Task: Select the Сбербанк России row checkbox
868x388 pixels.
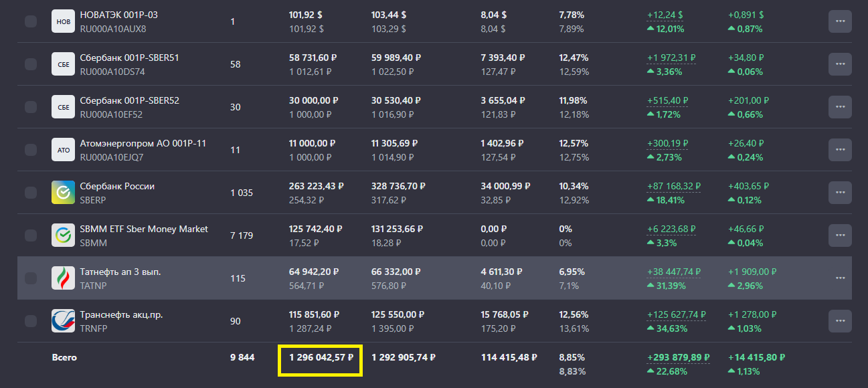Action: (x=31, y=193)
